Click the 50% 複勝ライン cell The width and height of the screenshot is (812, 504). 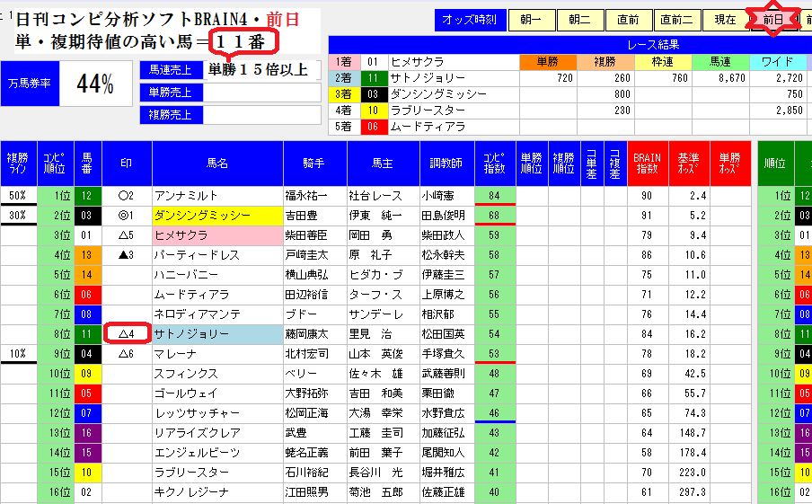pos(19,196)
